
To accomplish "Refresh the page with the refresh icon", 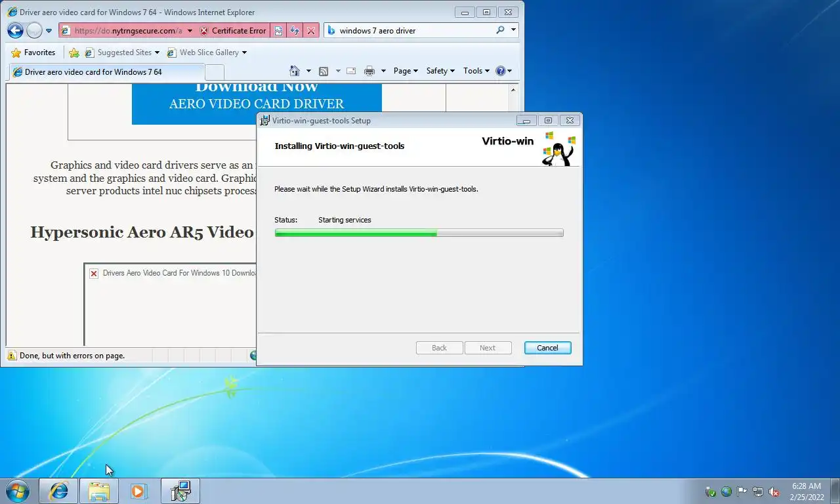I will coord(295,31).
